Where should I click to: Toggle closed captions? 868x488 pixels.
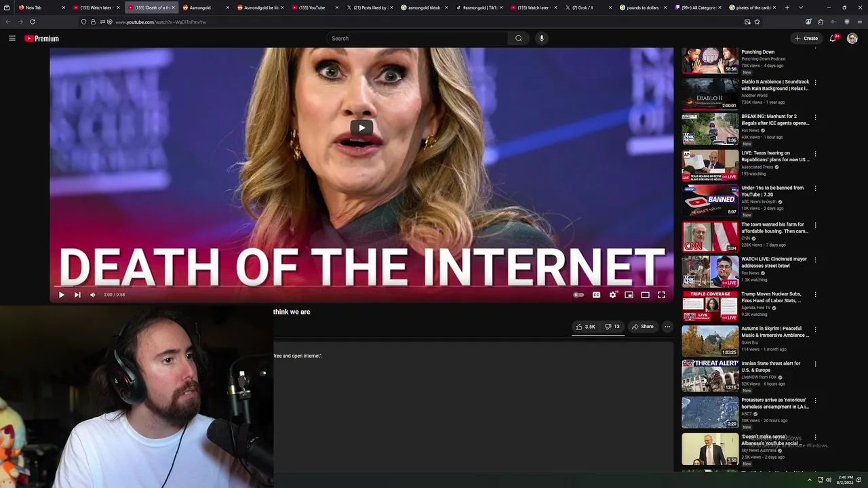(x=596, y=295)
